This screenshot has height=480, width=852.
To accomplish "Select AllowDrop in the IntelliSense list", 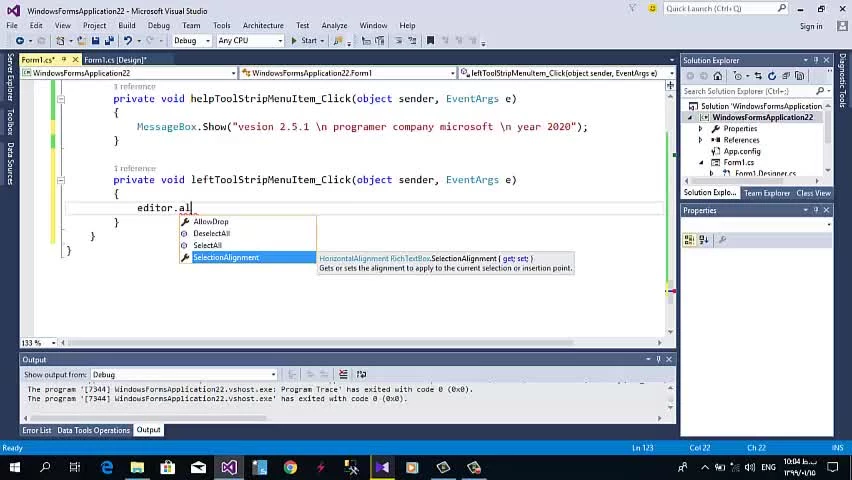I will (x=248, y=222).
